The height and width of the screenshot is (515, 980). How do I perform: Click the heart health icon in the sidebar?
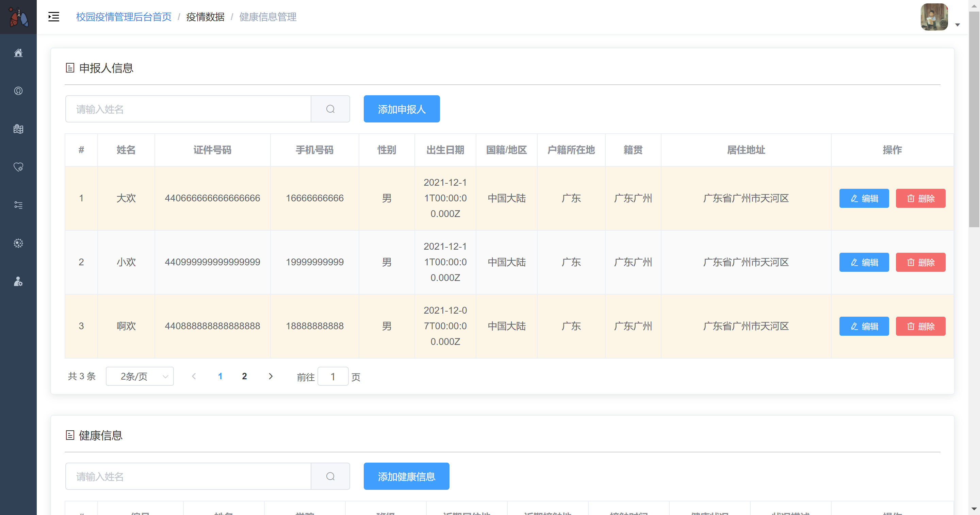(x=18, y=167)
